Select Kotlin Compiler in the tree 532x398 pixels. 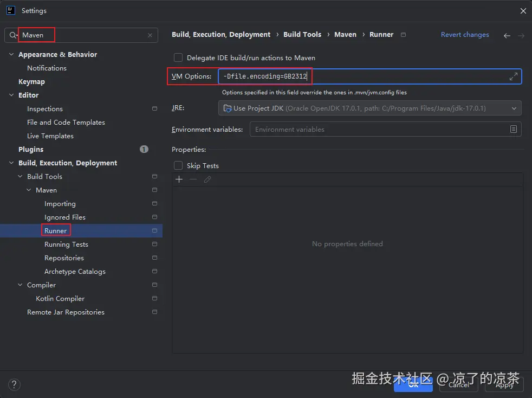pos(60,299)
